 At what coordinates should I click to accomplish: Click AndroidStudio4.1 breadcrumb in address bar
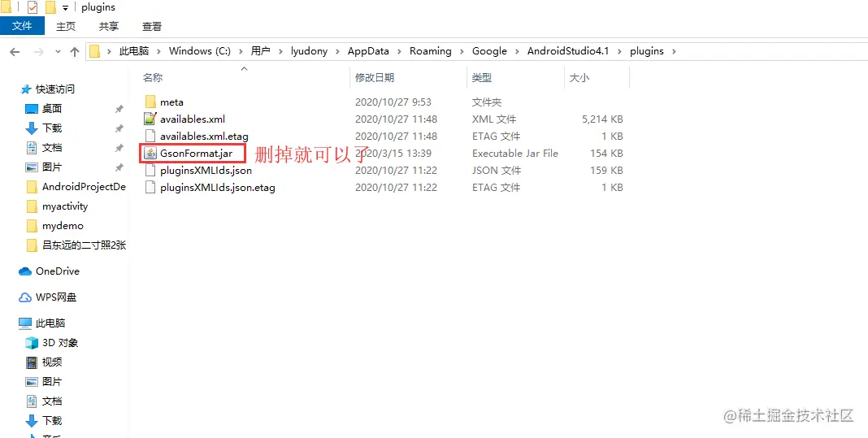point(568,51)
